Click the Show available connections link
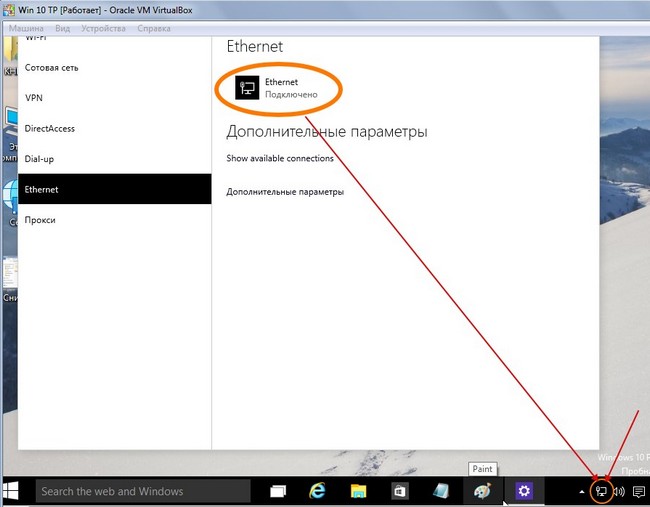 [x=280, y=158]
